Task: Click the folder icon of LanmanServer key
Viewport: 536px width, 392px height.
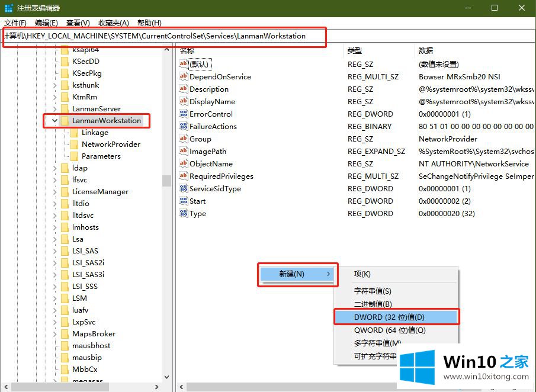Action: click(65, 109)
